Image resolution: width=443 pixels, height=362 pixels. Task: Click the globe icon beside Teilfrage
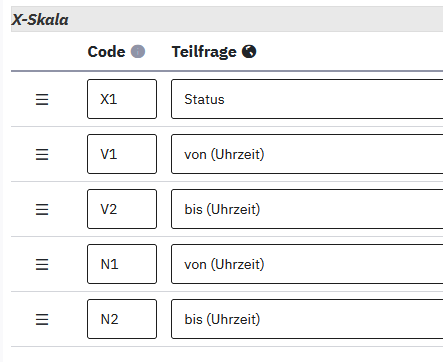(x=249, y=52)
